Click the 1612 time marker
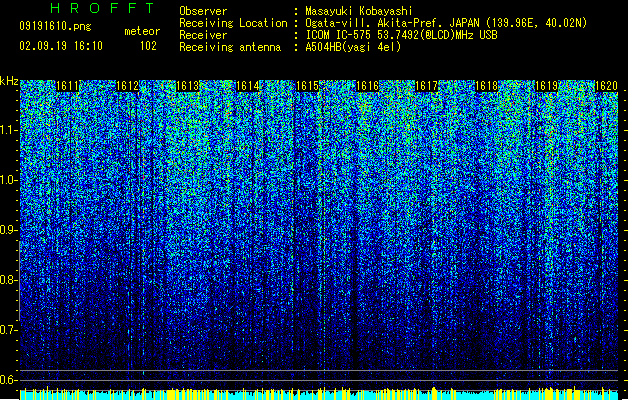The width and height of the screenshot is (629, 400). [127, 86]
